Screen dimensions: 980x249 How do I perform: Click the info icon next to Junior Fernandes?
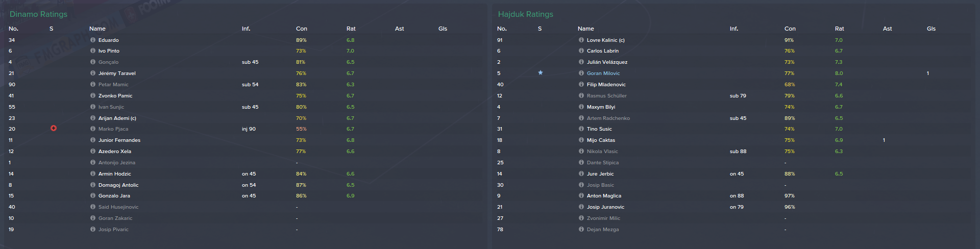click(93, 140)
